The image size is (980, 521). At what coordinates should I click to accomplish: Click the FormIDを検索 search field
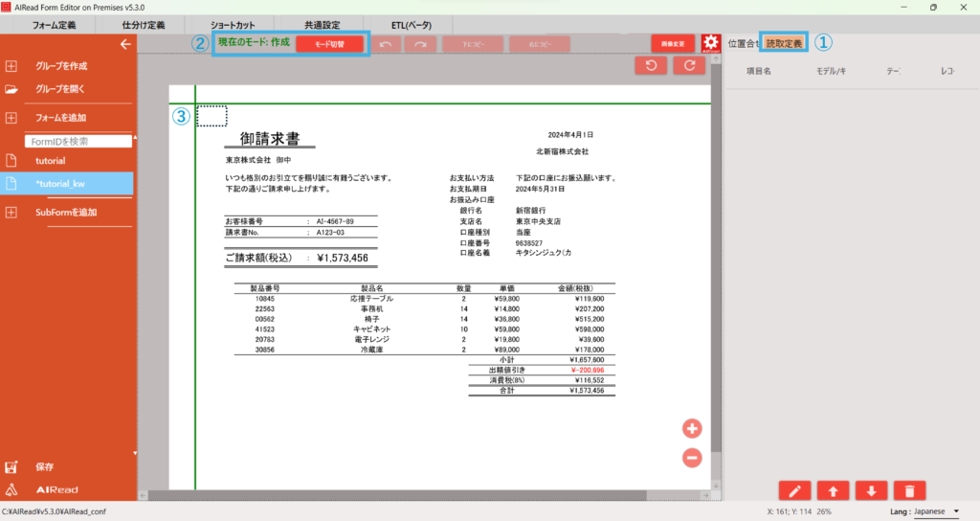pos(78,141)
